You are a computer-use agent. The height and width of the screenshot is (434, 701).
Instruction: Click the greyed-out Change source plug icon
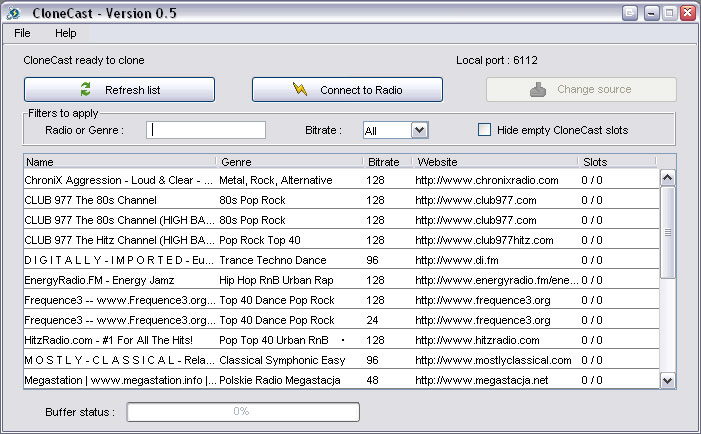[538, 89]
